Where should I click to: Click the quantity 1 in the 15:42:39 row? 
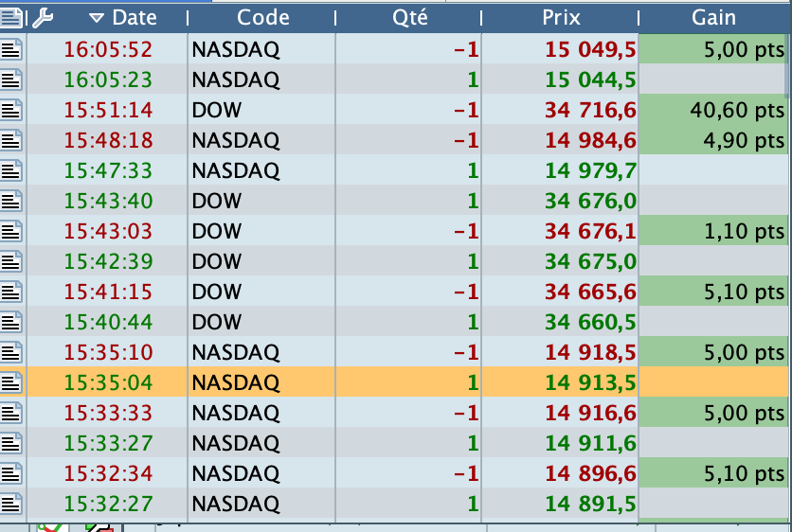(x=473, y=261)
